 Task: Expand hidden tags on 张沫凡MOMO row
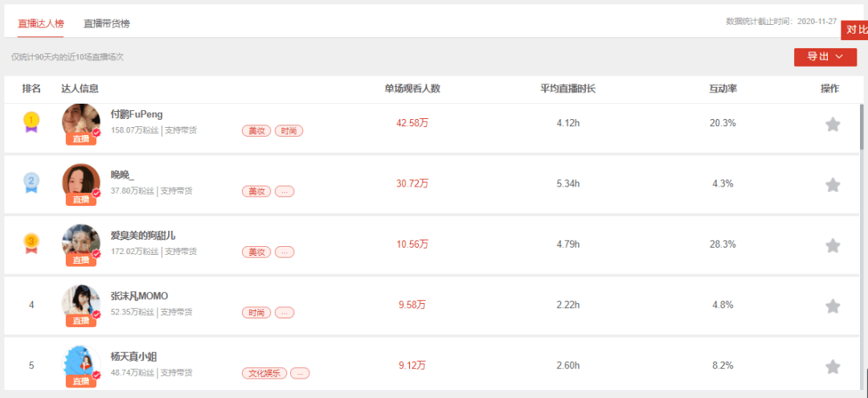coord(285,313)
